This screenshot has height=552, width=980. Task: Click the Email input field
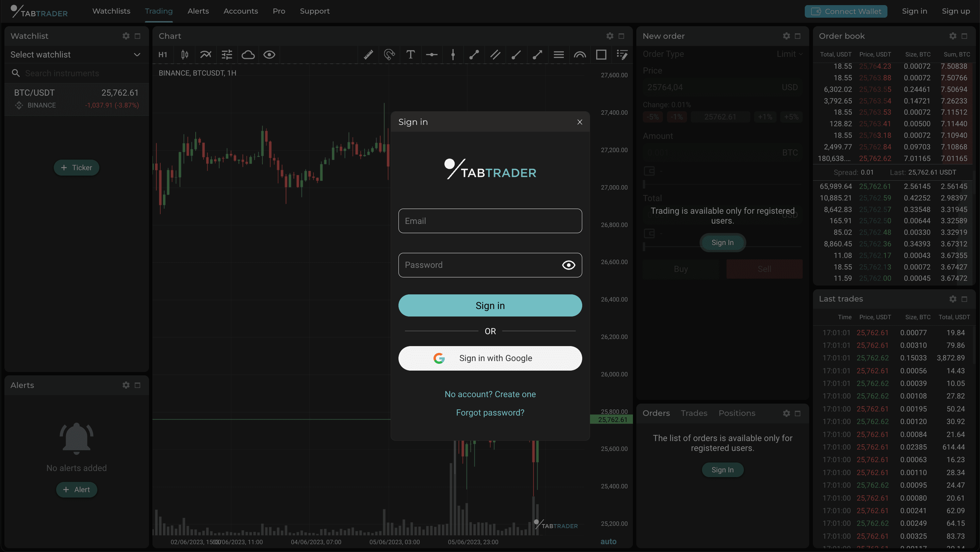tap(490, 221)
